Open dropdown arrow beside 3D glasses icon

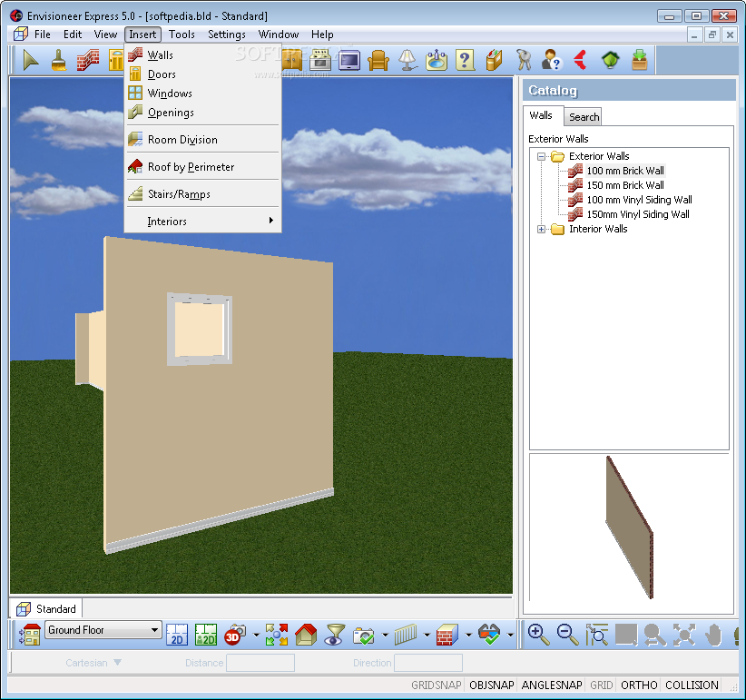click(x=511, y=635)
